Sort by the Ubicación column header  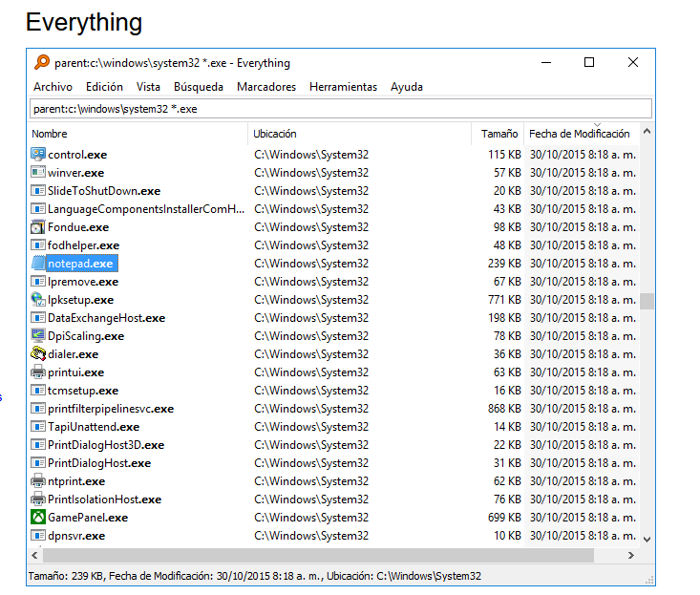tap(360, 134)
